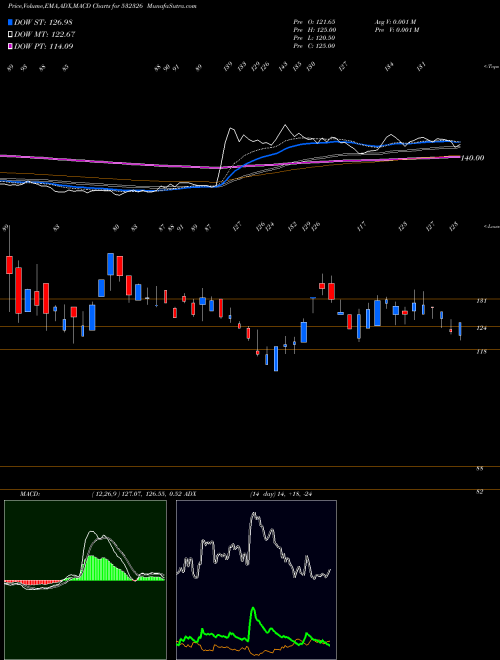Screen dimensions: 500x660
Task: Click the magenta DOW PT legend swatch
Action: (x=10, y=46)
